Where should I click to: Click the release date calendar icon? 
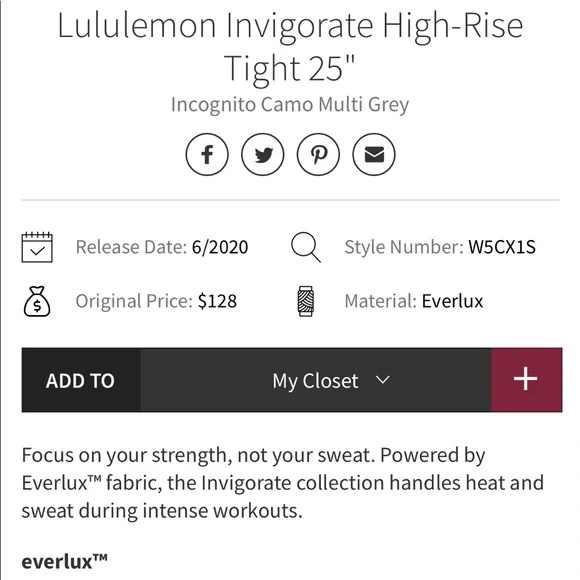[x=37, y=247]
